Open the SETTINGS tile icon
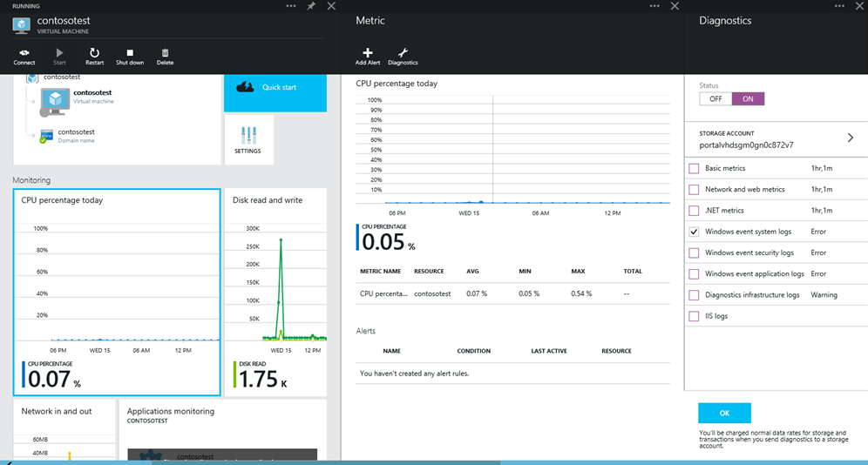The width and height of the screenshot is (868, 465). tap(248, 136)
